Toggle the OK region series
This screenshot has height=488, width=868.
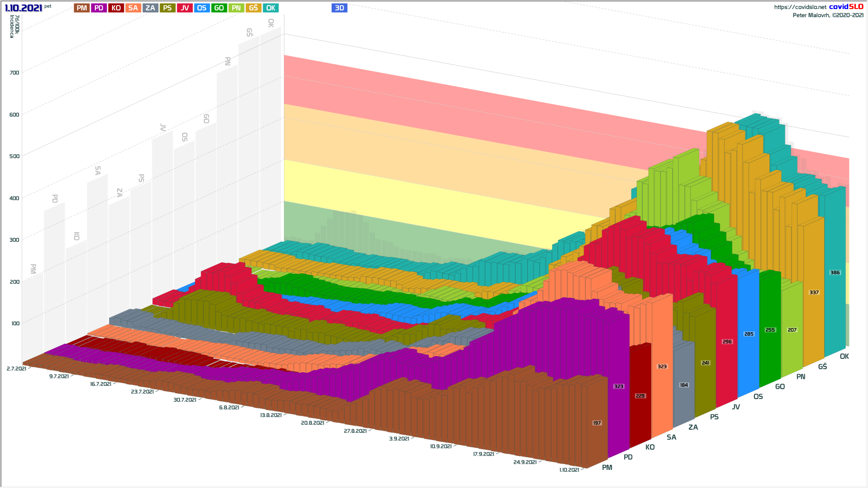click(270, 8)
